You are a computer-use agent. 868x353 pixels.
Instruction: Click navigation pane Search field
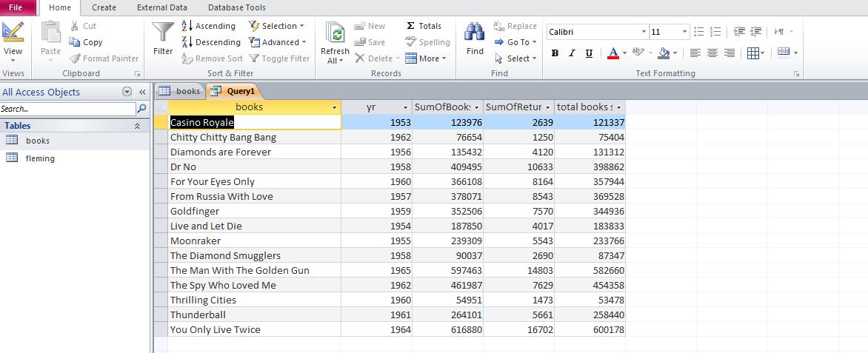pyautogui.click(x=67, y=109)
